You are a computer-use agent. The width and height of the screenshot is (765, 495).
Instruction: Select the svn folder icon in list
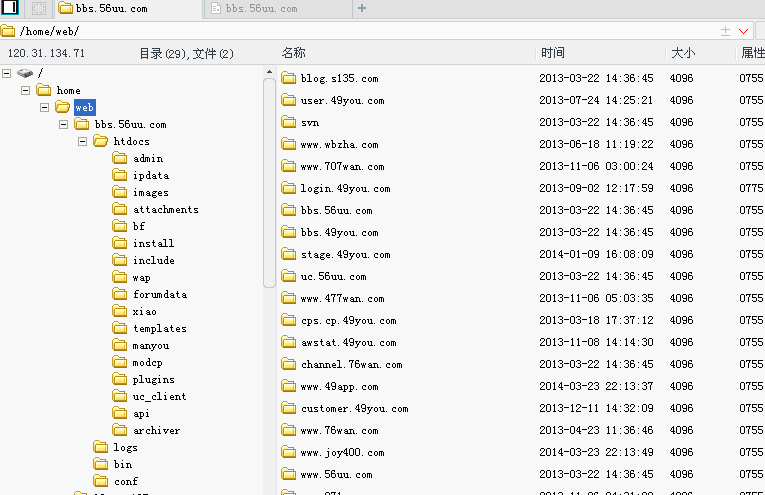pyautogui.click(x=288, y=122)
